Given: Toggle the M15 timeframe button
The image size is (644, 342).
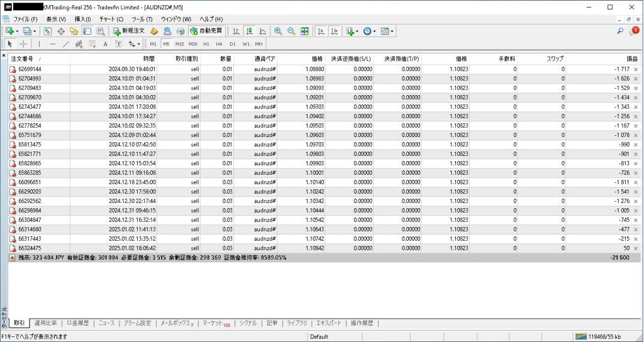Looking at the screenshot, I should tap(179, 44).
